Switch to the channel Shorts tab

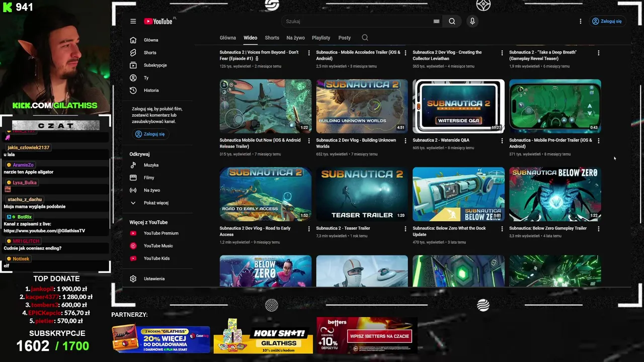point(272,38)
